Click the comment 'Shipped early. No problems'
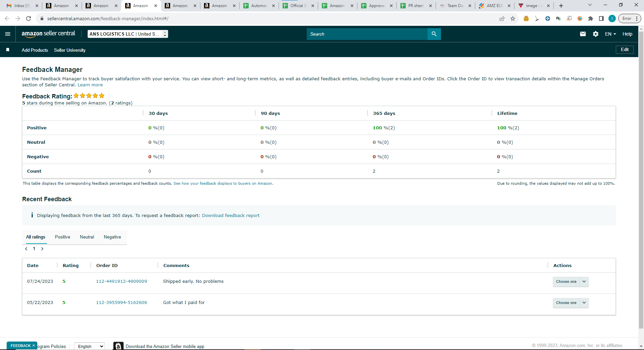The image size is (644, 350). point(193,281)
